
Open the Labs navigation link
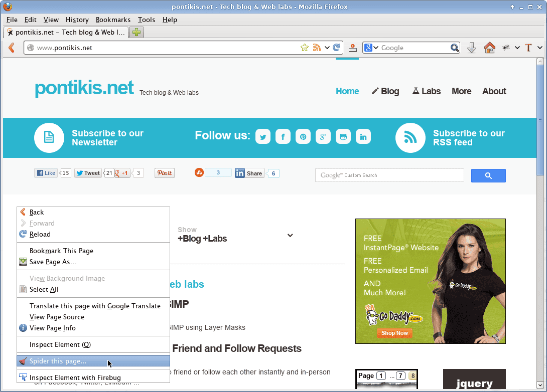pos(426,91)
